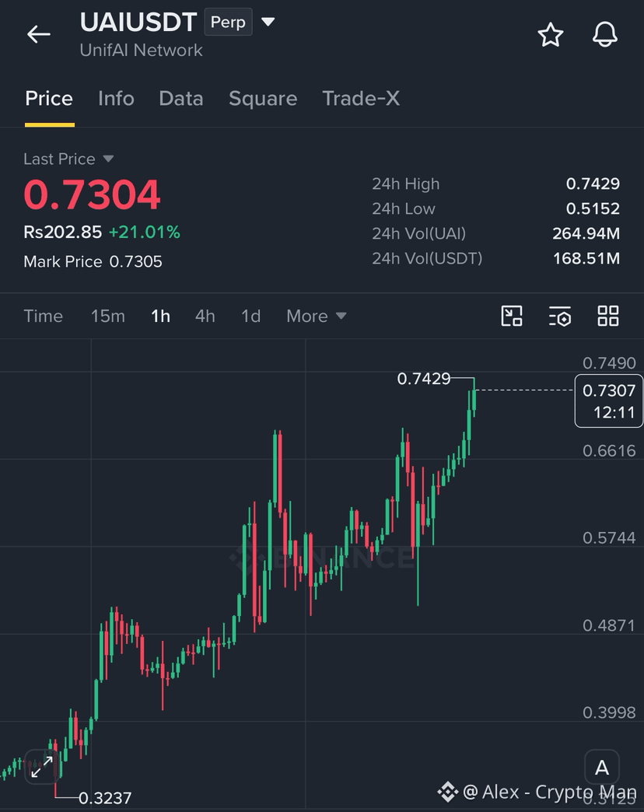Open the Trade-X tab
This screenshot has height=812, width=644.
pos(361,99)
